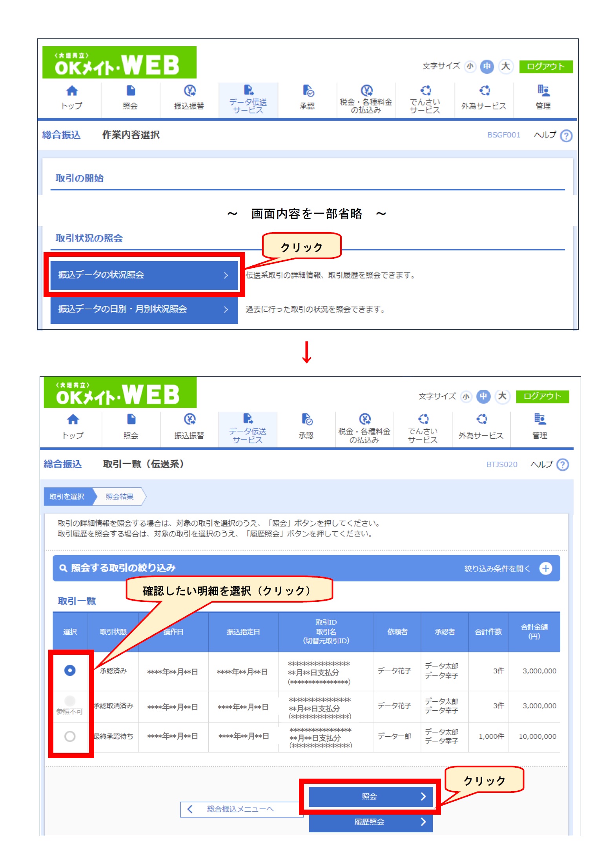Open 振込振替 yen icon in top navigation
614x868 pixels.
pyautogui.click(x=189, y=91)
